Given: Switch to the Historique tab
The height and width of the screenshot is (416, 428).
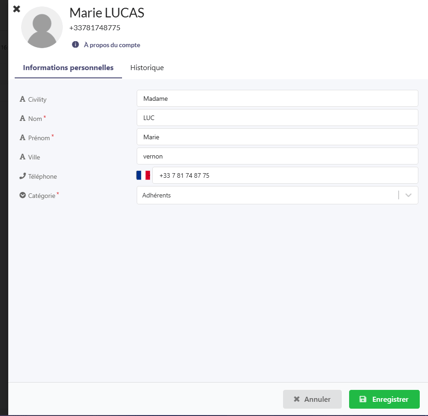Looking at the screenshot, I should click(x=147, y=68).
